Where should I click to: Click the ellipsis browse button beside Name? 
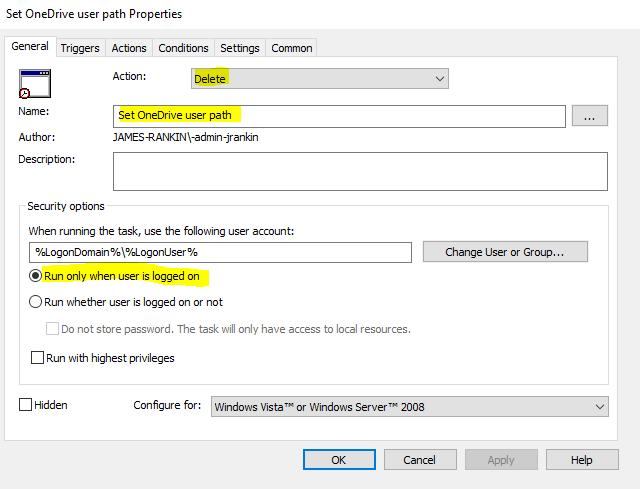pyautogui.click(x=589, y=116)
